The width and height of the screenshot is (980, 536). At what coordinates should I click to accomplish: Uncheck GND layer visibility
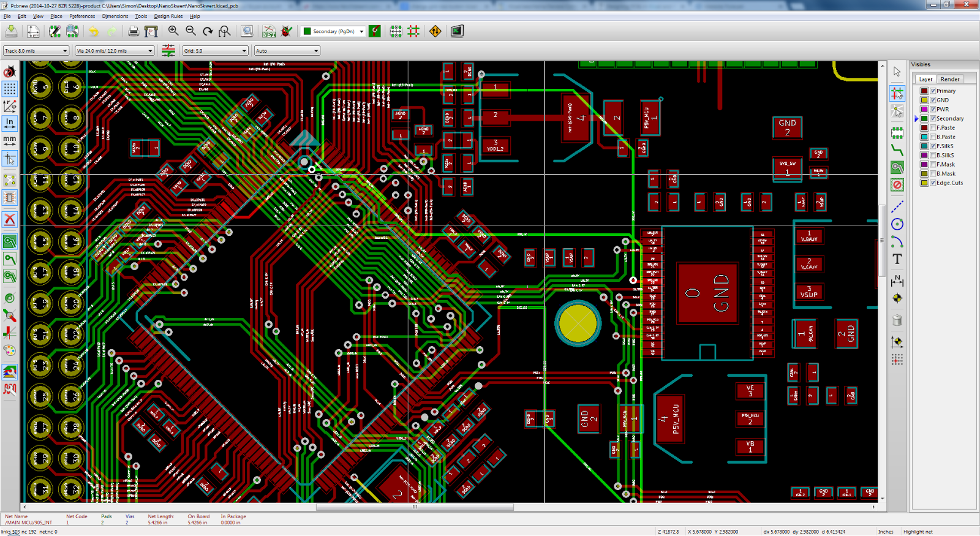point(933,100)
